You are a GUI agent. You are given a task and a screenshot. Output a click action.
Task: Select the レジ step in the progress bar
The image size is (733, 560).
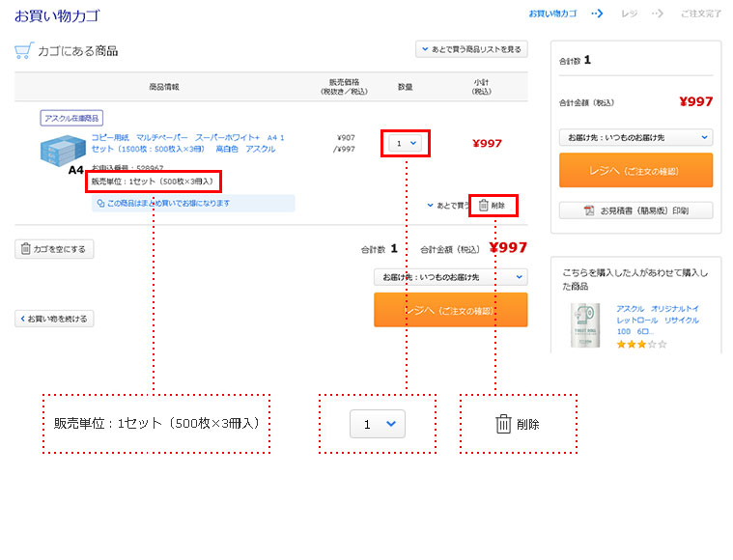pos(629,14)
